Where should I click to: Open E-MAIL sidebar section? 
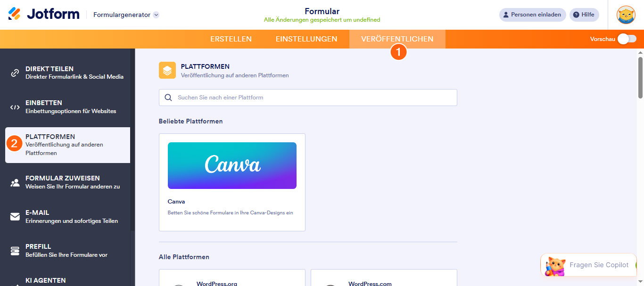(x=67, y=217)
